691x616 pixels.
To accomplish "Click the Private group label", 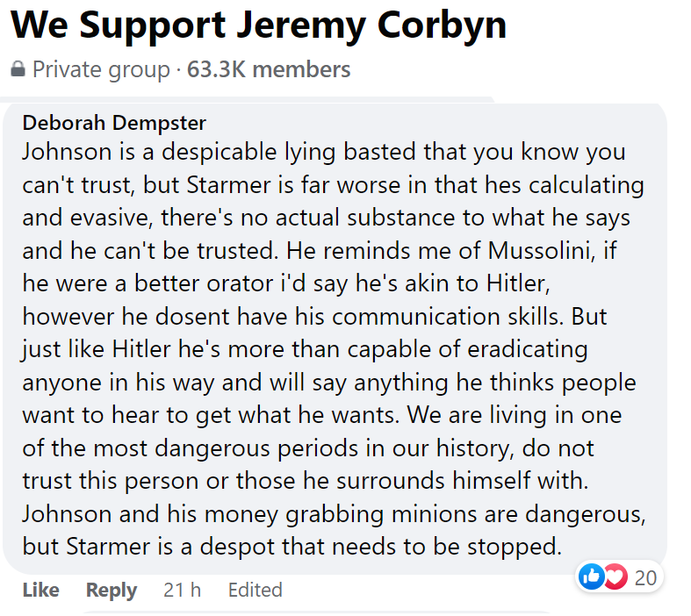I will pyautogui.click(x=101, y=69).
